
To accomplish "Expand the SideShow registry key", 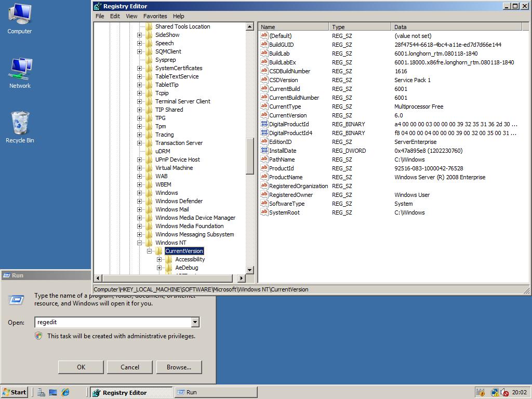I will click(139, 35).
